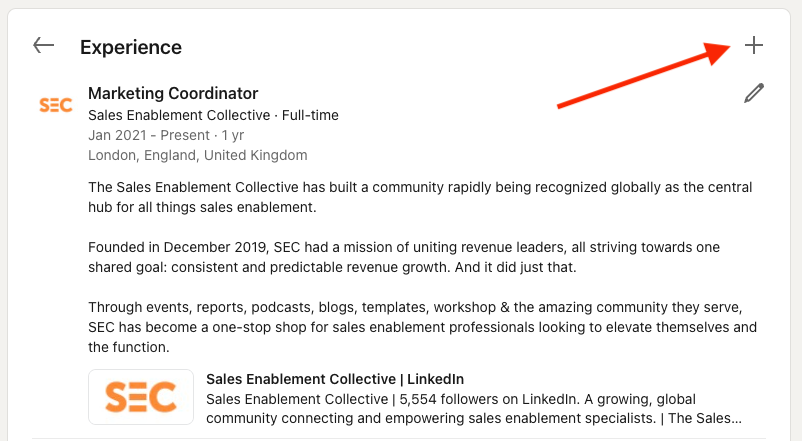
Task: Add a new experience with plus icon
Action: (x=754, y=46)
